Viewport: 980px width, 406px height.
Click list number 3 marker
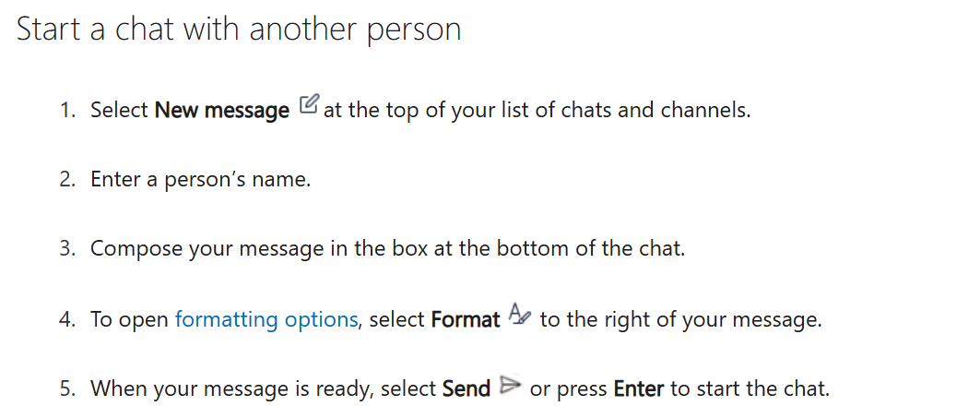coord(67,249)
